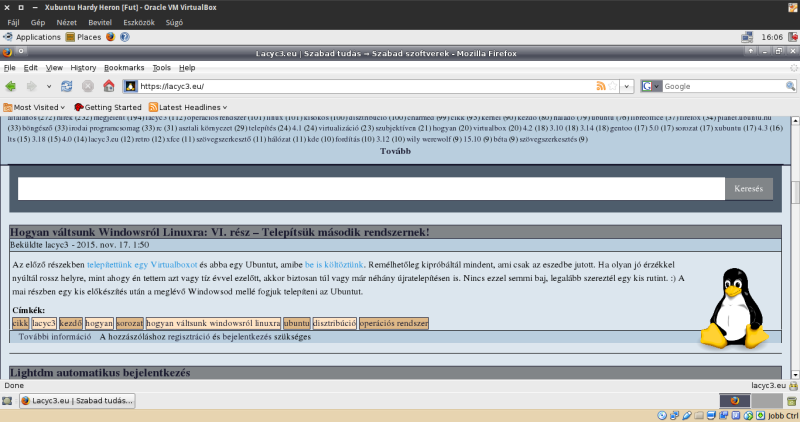
Task: Open the History menu
Action: pyautogui.click(x=83, y=67)
